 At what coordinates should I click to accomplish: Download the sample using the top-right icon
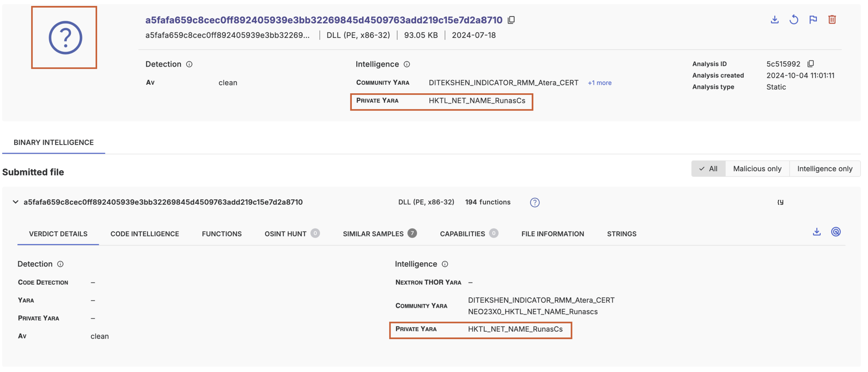coord(774,20)
